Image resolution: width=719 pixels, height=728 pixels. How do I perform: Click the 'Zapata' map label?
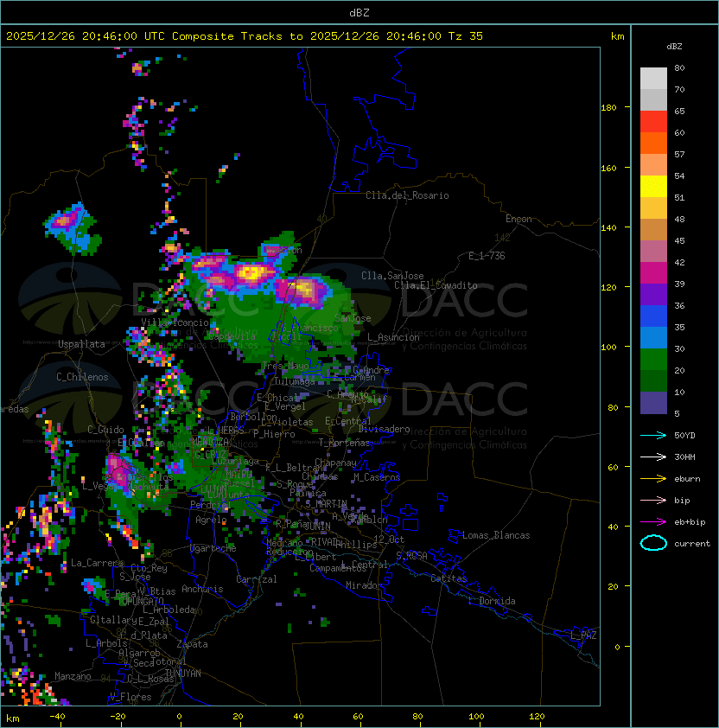tap(192, 644)
